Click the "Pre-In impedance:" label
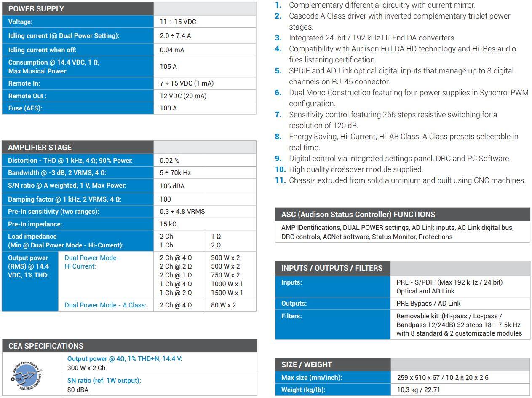 pos(35,224)
